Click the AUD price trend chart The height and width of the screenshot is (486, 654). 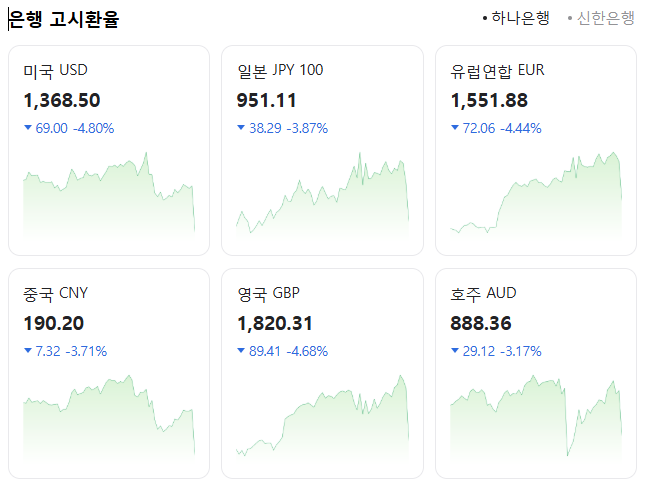pyautogui.click(x=536, y=418)
